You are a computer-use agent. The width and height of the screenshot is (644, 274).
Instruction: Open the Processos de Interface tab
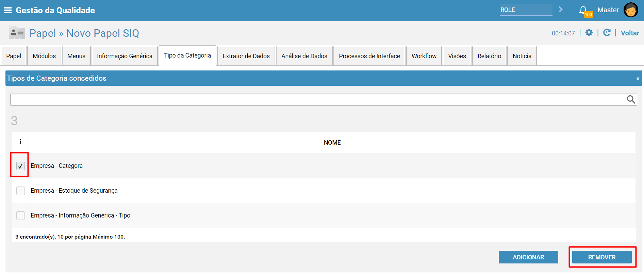[369, 56]
